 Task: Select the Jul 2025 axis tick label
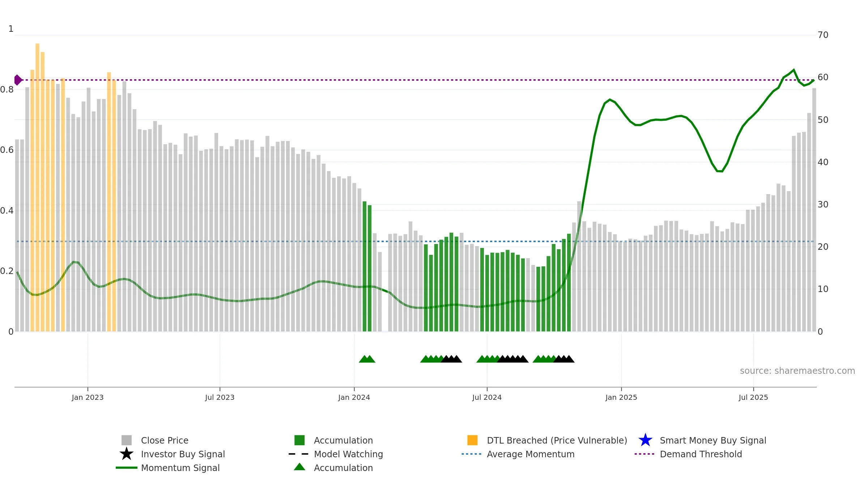tap(753, 398)
